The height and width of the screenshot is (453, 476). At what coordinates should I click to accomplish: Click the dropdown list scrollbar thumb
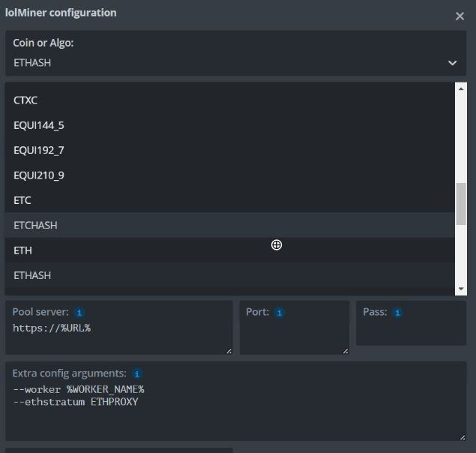[x=461, y=204]
